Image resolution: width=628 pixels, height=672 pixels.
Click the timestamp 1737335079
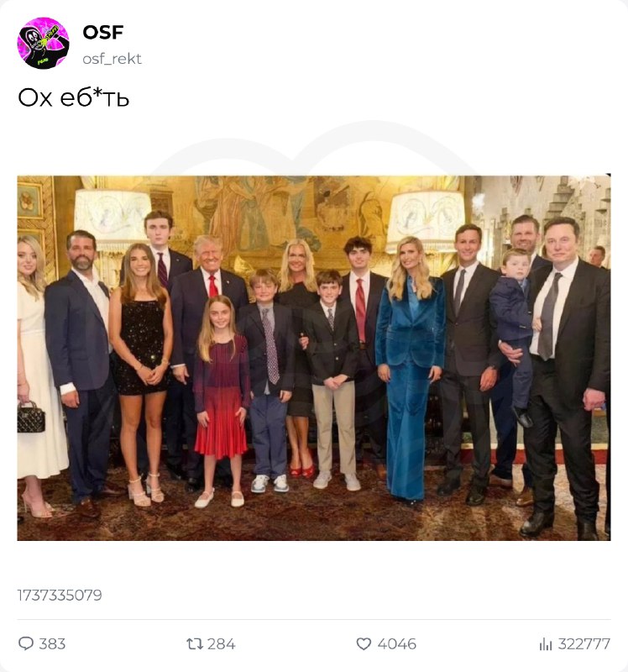pyautogui.click(x=60, y=595)
